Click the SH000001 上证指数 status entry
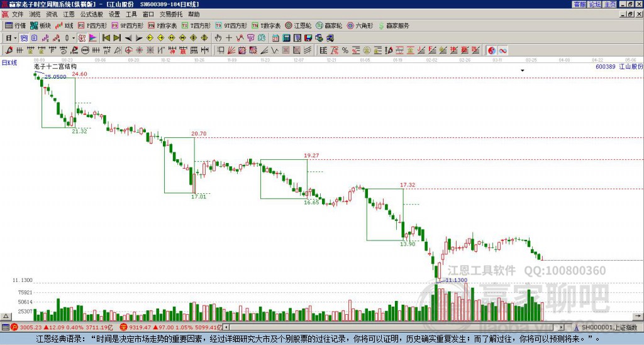This screenshot has height=345, width=644. pos(609,327)
